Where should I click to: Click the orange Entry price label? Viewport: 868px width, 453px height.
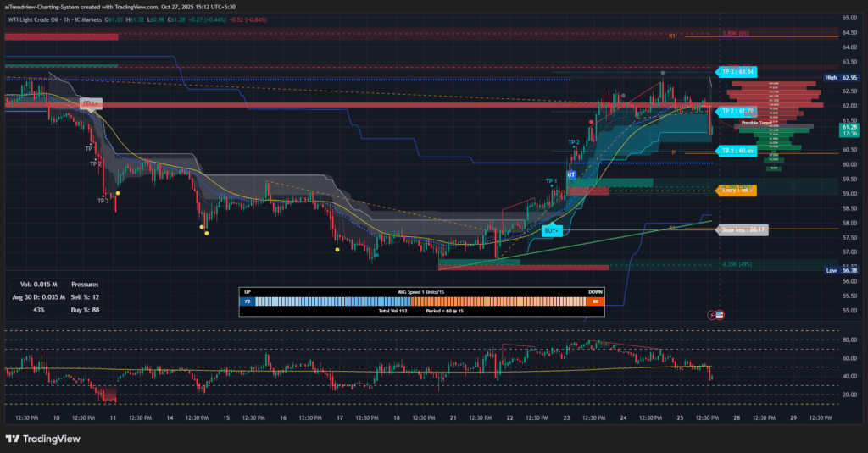tap(735, 190)
